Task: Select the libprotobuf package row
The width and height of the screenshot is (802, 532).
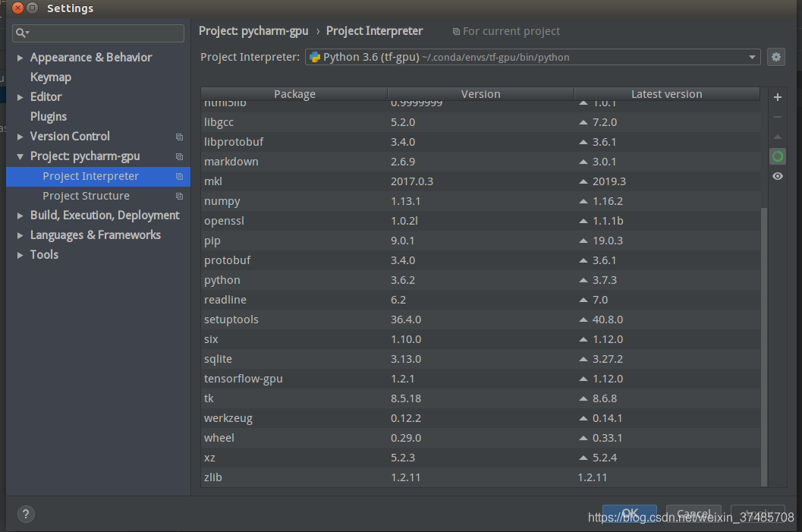Action: 481,142
